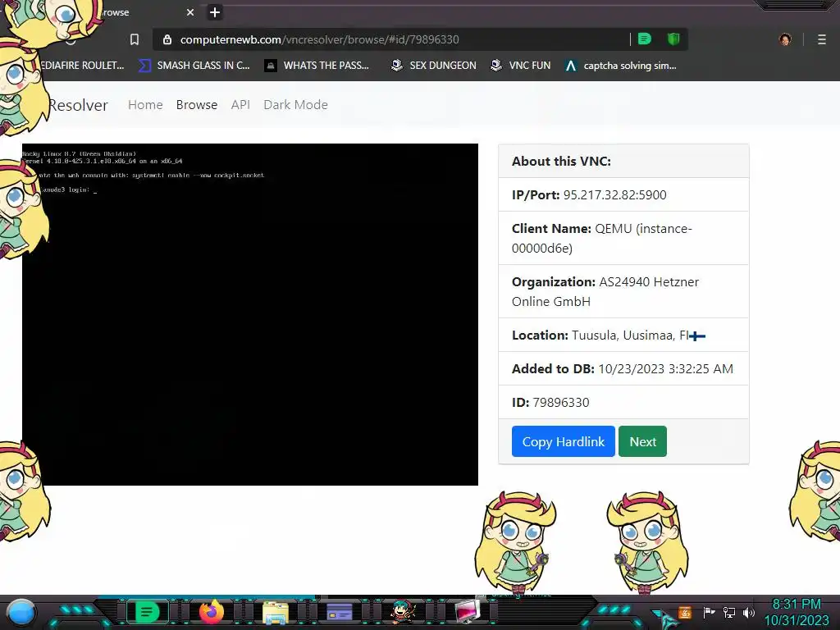Click the green shield extension icon

pyautogui.click(x=673, y=39)
